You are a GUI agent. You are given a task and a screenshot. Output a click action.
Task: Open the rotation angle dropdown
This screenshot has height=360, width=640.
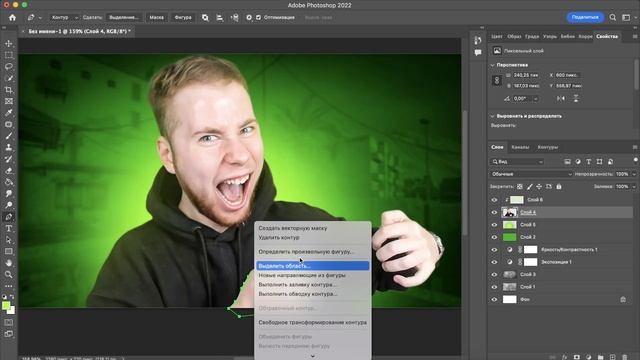tap(536, 98)
